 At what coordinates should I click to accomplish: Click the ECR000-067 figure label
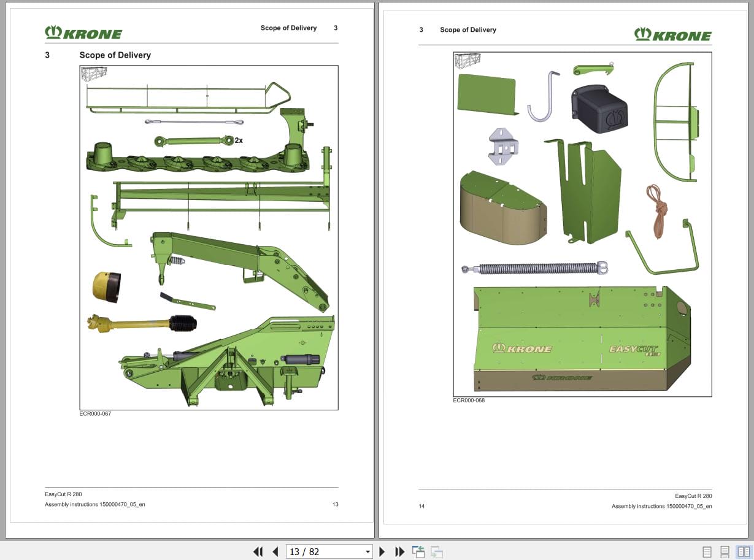95,413
